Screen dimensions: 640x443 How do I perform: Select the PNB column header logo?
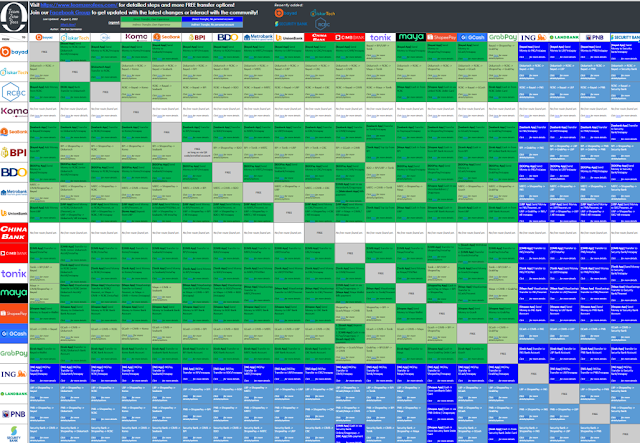595,37
